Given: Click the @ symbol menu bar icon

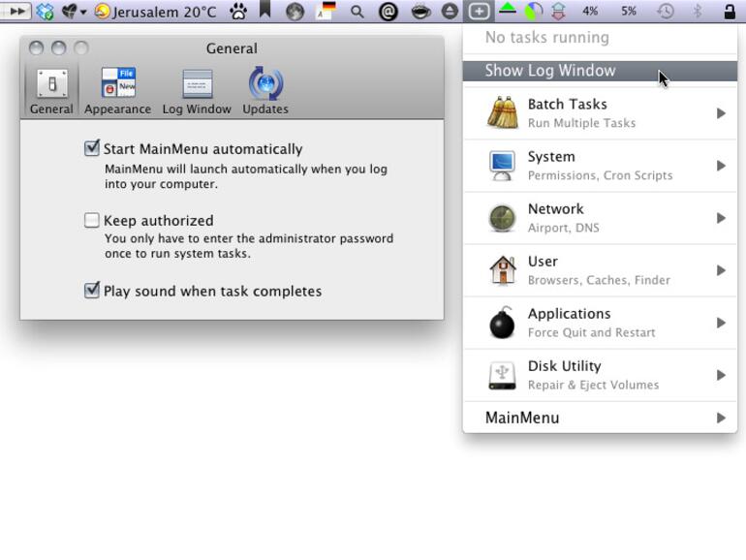Looking at the screenshot, I should (389, 12).
